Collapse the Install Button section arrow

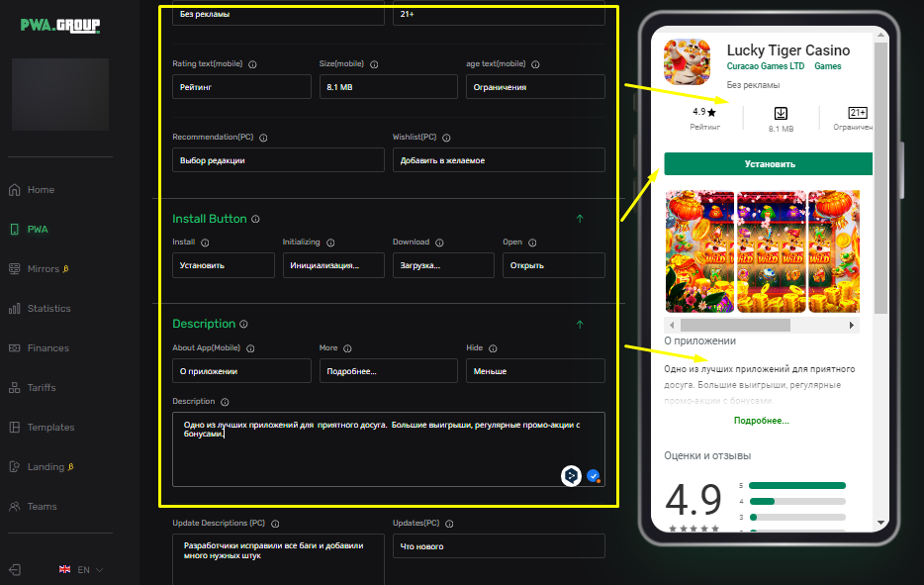580,219
